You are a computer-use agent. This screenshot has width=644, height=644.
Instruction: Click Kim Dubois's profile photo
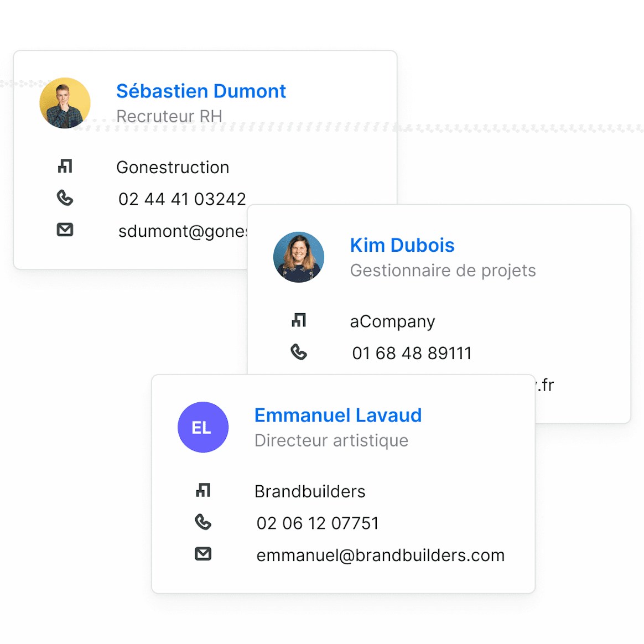(x=299, y=257)
